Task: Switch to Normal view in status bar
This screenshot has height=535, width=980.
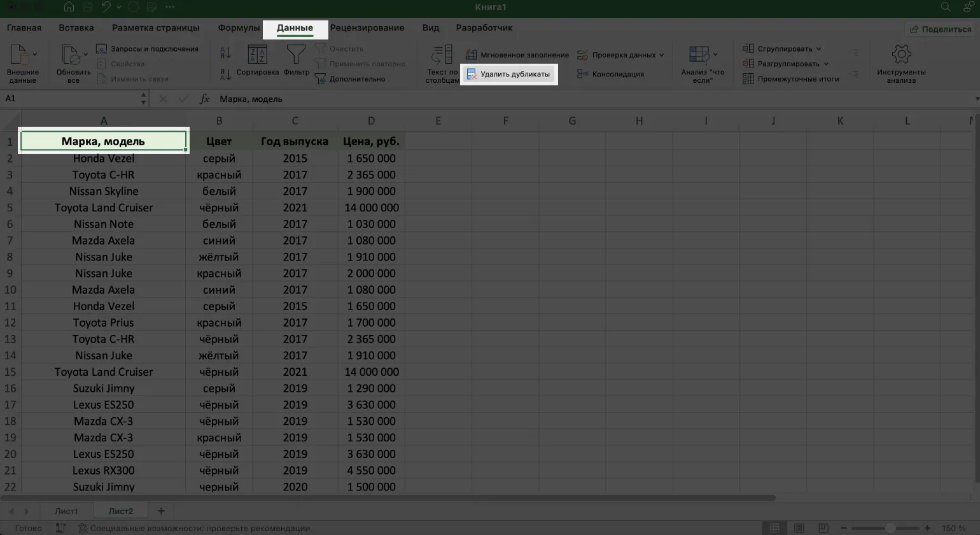Action: click(x=774, y=528)
